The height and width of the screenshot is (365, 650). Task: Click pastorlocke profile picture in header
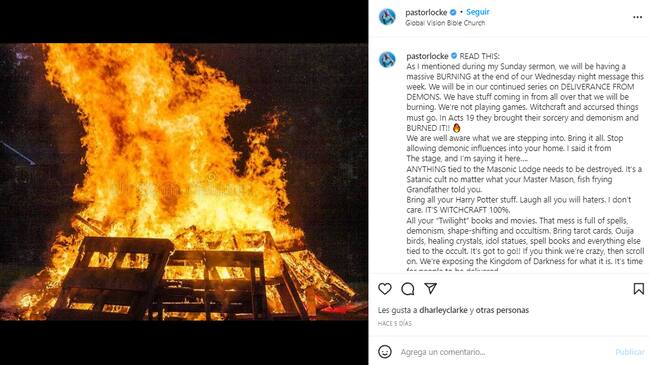click(x=387, y=17)
